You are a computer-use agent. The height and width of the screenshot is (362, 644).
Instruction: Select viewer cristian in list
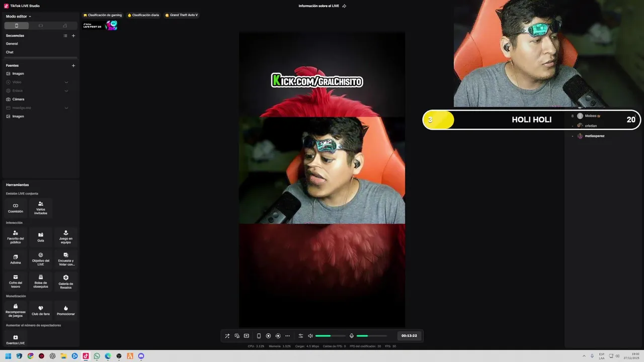pos(591,126)
